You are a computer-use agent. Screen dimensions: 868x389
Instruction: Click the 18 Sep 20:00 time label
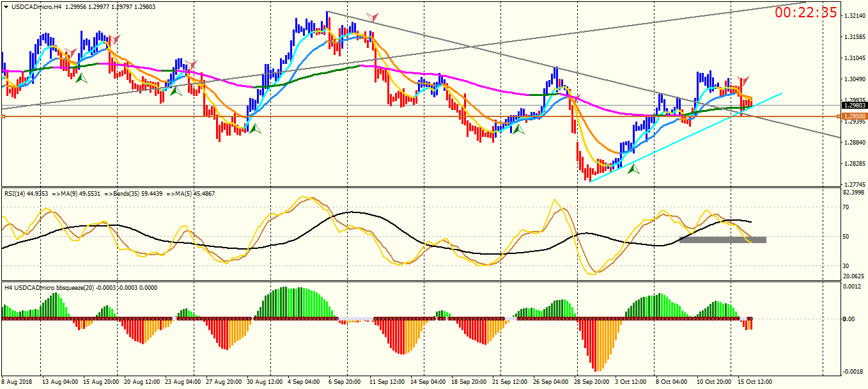(470, 382)
